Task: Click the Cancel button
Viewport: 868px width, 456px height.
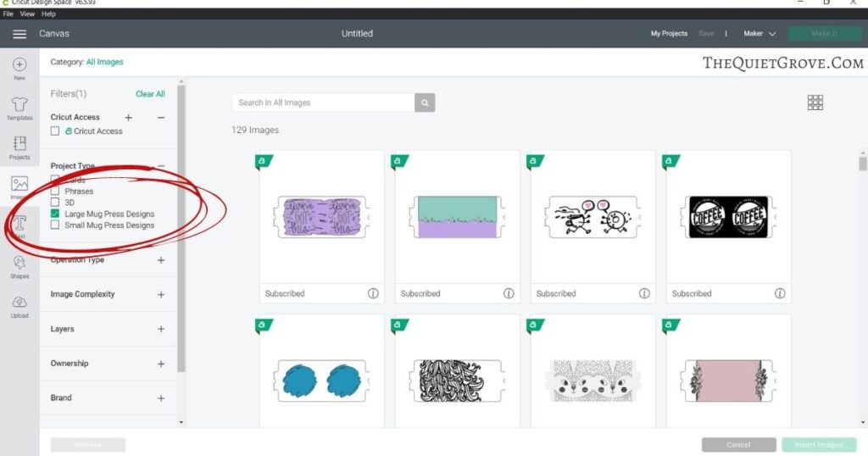Action: coord(738,444)
